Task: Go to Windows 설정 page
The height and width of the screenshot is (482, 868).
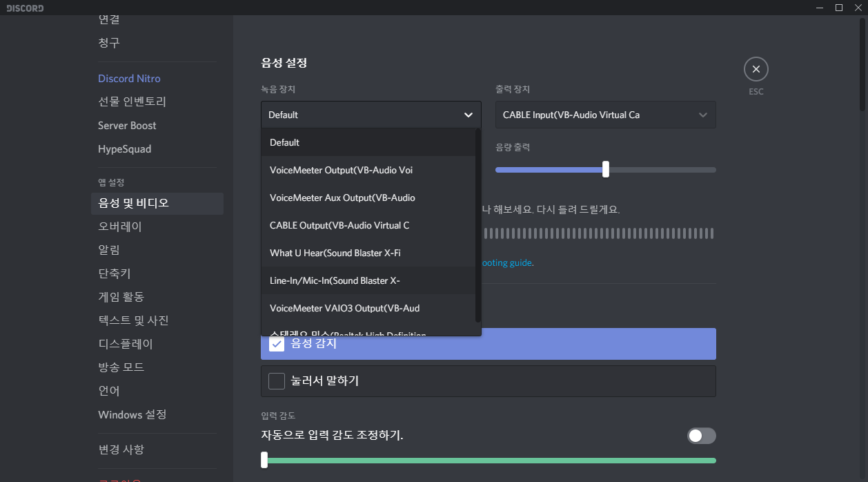Action: click(132, 414)
